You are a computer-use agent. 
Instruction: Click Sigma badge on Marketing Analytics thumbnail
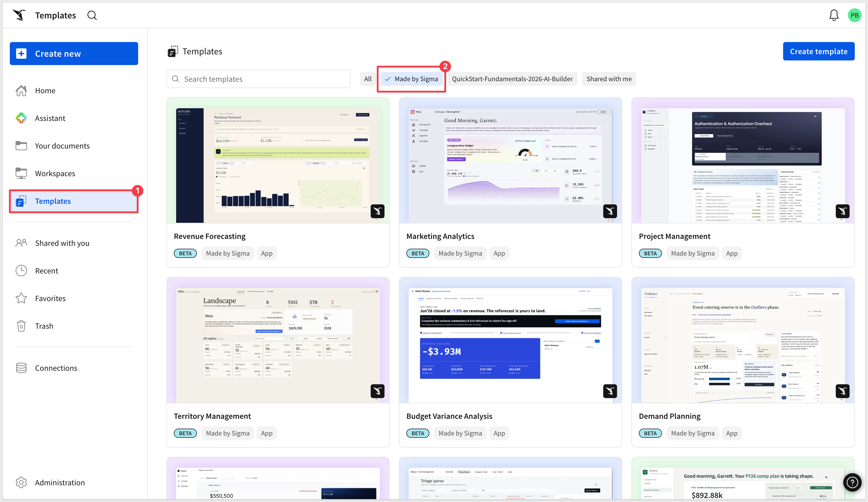point(610,211)
